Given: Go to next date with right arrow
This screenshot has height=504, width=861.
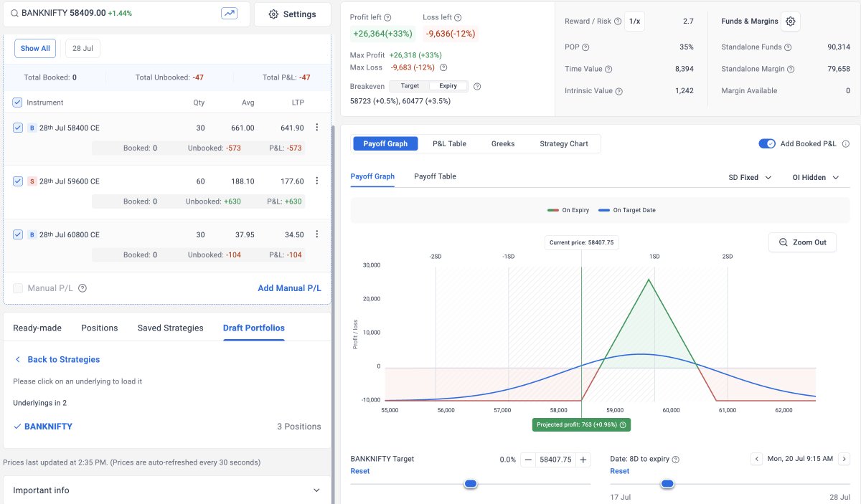Looking at the screenshot, I should [844, 459].
